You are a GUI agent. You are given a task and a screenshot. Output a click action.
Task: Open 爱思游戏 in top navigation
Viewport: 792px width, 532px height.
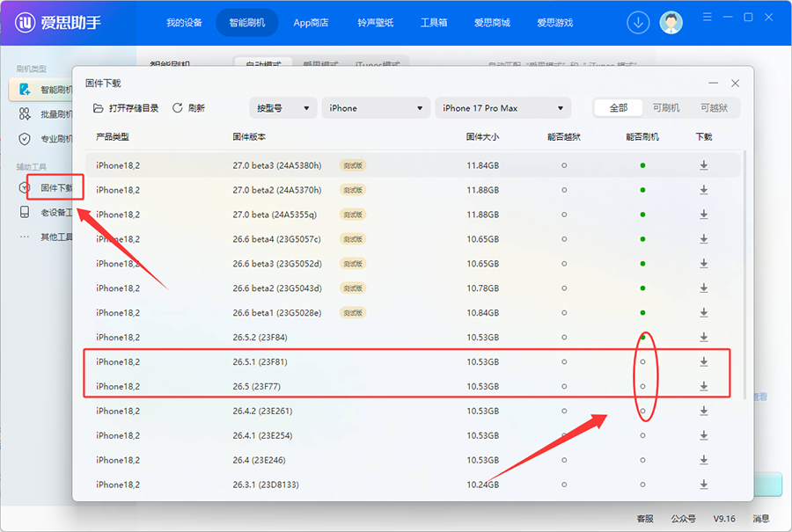tap(554, 23)
